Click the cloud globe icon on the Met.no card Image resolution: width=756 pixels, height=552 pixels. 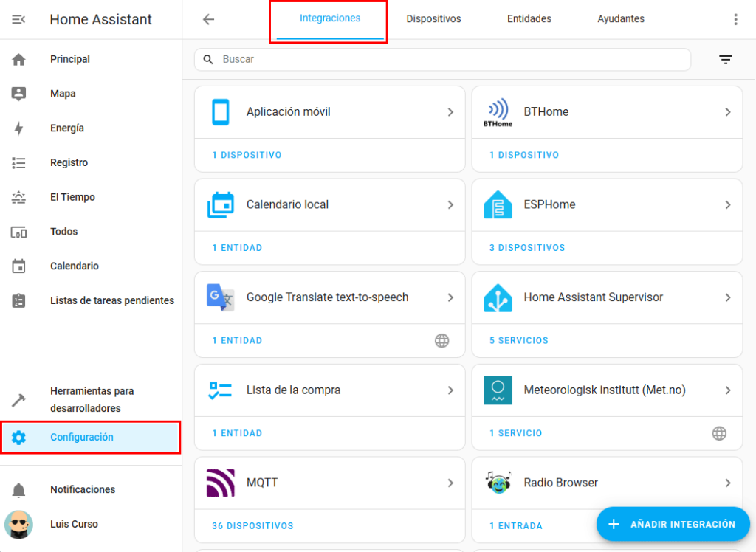[719, 433]
